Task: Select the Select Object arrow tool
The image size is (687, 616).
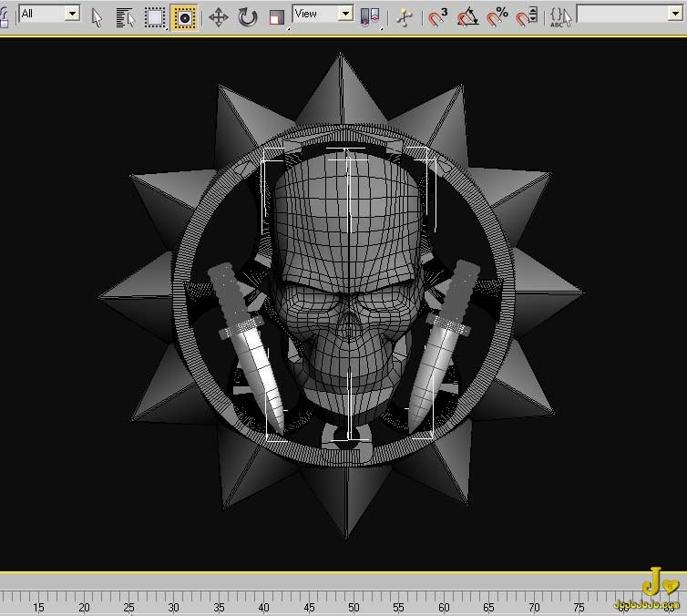Action: click(x=97, y=18)
